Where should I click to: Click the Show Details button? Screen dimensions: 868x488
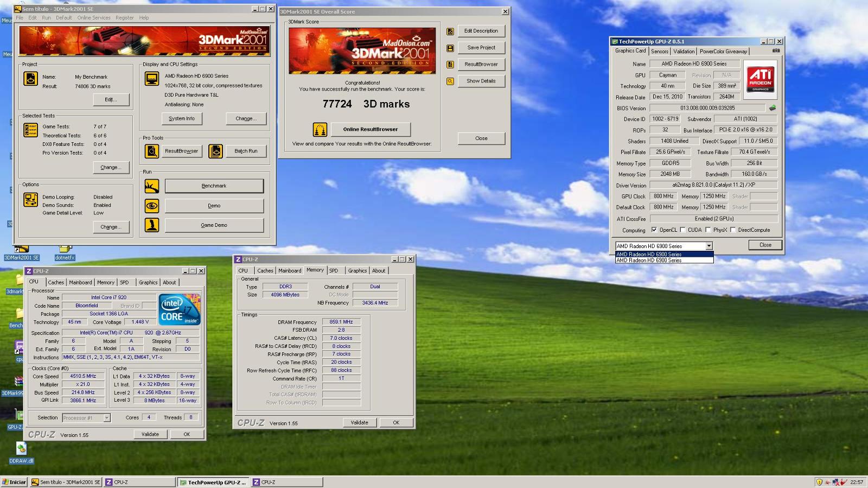tap(481, 81)
